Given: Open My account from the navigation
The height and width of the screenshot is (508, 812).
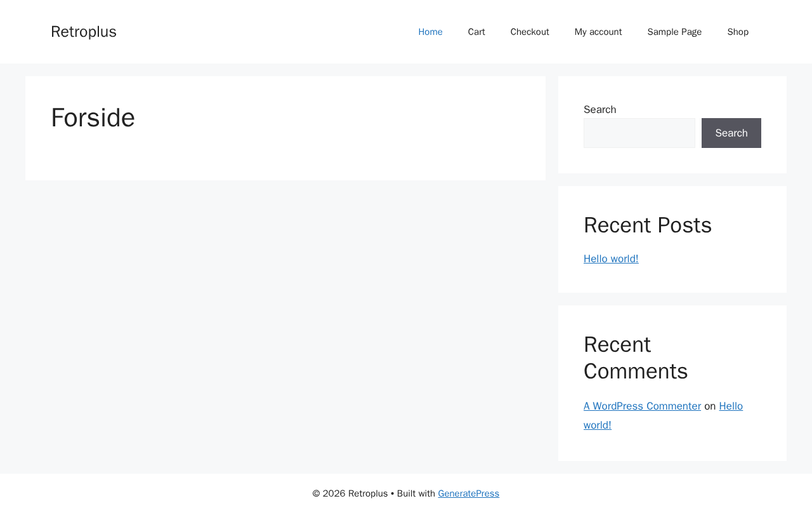Looking at the screenshot, I should pos(598,32).
